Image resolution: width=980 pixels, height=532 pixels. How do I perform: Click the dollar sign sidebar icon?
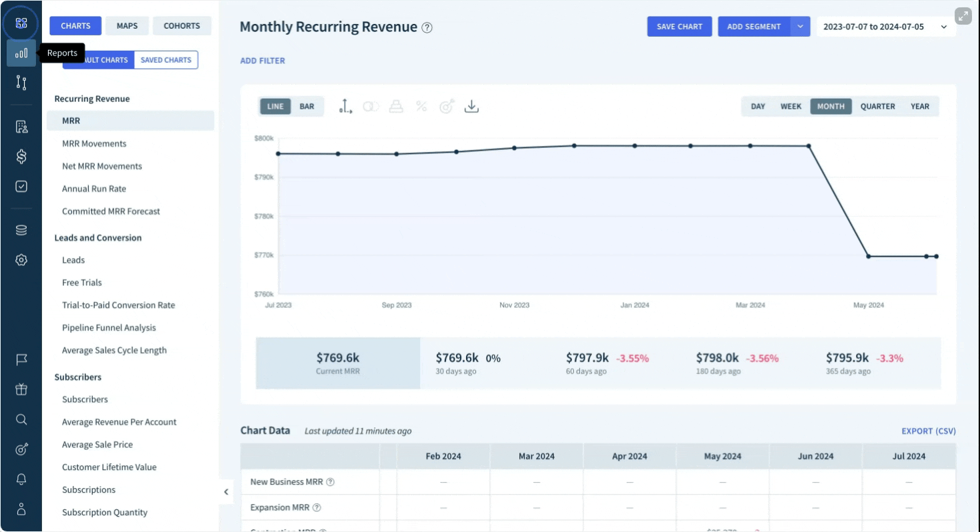point(21,157)
